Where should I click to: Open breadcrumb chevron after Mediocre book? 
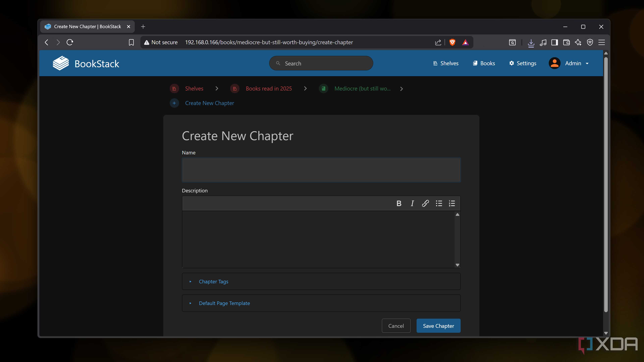coord(401,89)
